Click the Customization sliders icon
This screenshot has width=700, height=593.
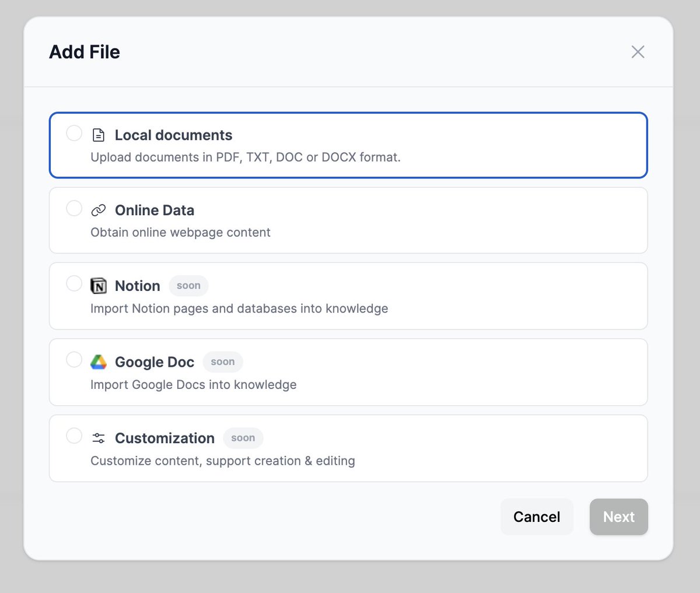coord(99,438)
